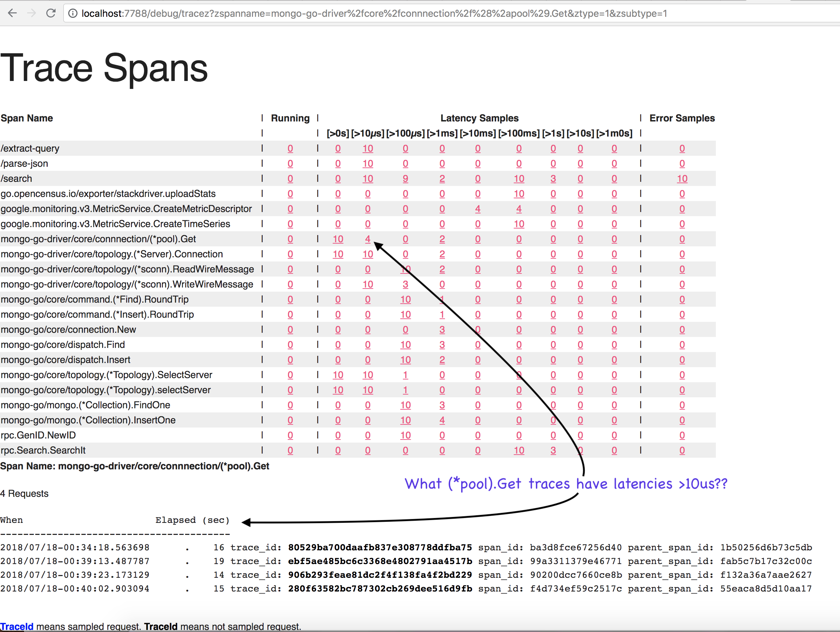Click /parse-json >10µs count 10
The width and height of the screenshot is (840, 632).
point(367,163)
